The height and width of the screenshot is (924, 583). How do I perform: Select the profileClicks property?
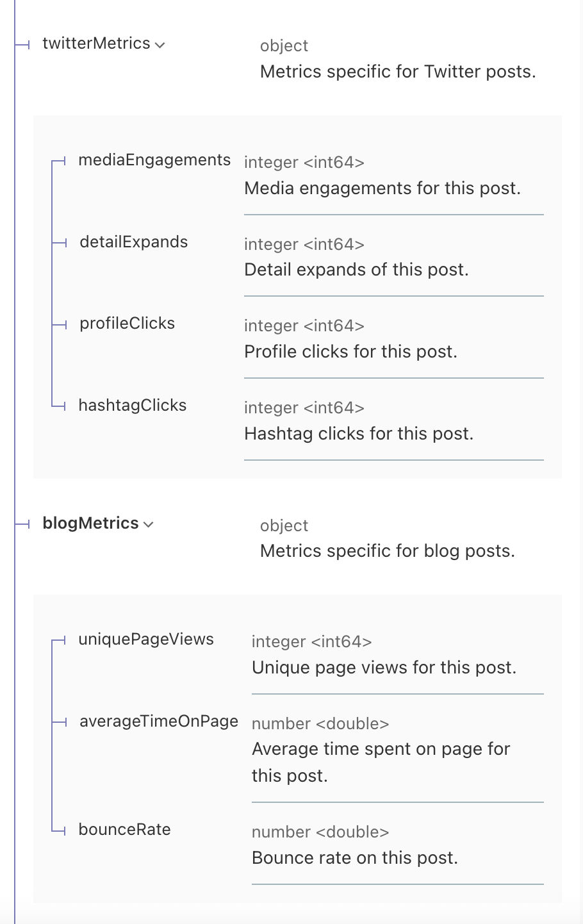[x=126, y=323]
